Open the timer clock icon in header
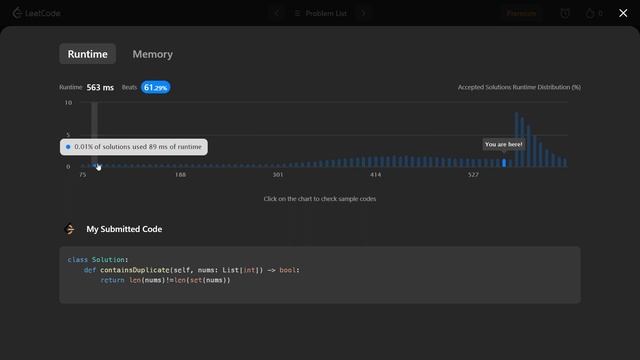Viewport: 640px width, 360px height. (565, 13)
